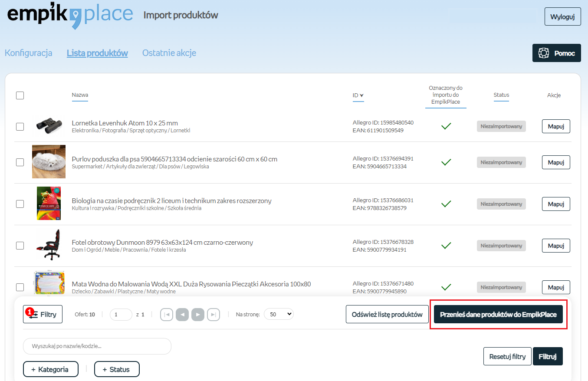Expand the + Kategoria filter
The image size is (588, 381).
(x=51, y=369)
